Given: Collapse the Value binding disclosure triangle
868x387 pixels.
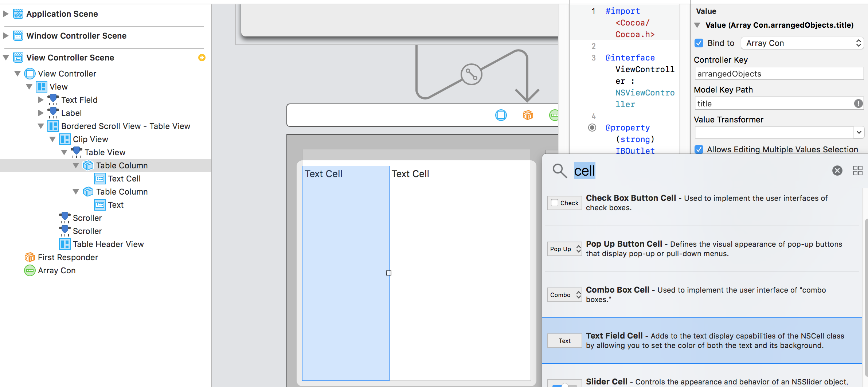Looking at the screenshot, I should 697,25.
